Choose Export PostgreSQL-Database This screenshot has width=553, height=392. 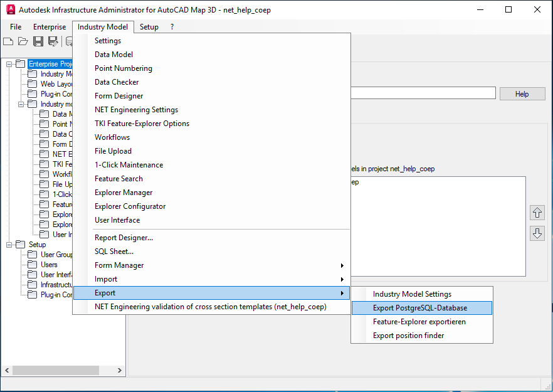(x=422, y=308)
